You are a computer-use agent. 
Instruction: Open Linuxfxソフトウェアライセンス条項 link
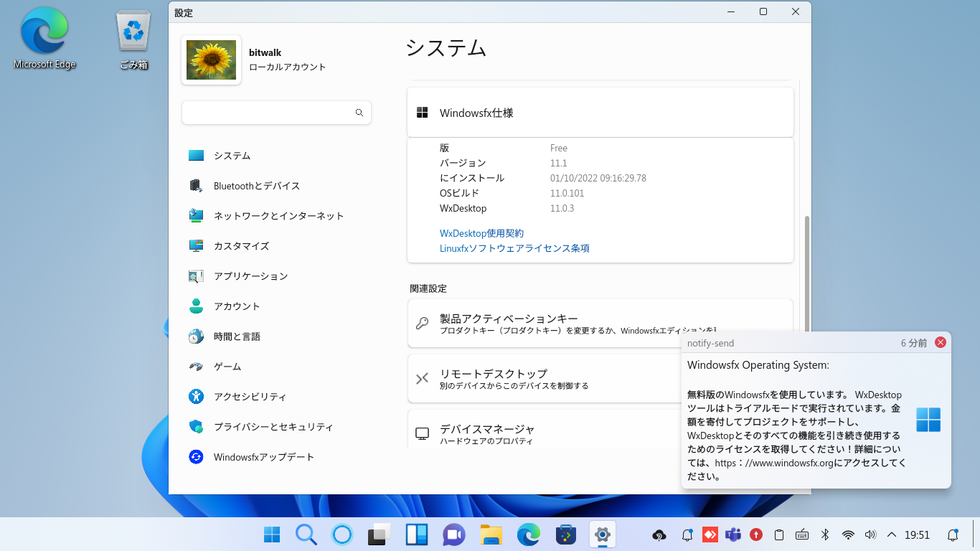pyautogui.click(x=514, y=248)
